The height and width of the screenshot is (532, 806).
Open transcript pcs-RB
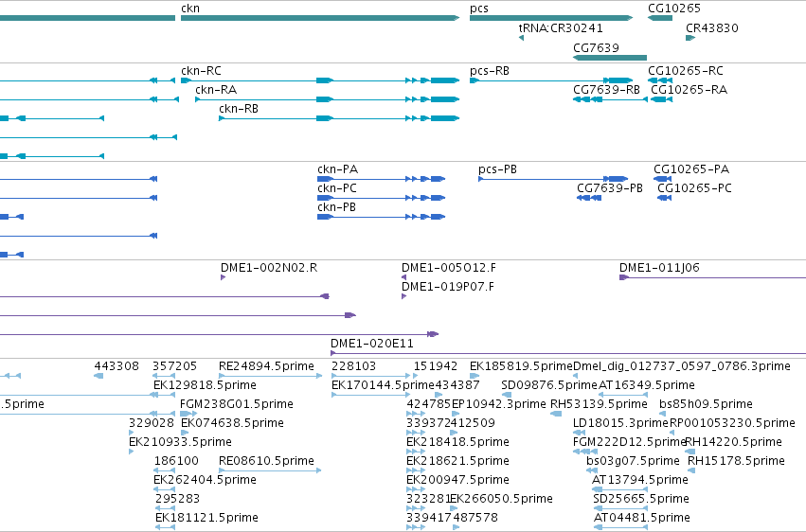point(490,71)
